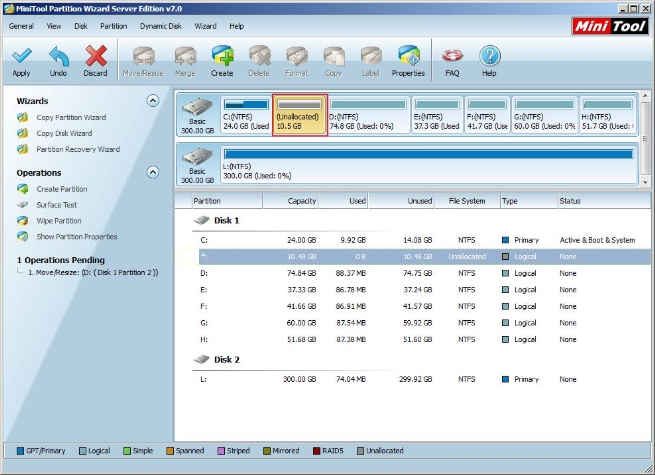Click the Apply checkmark icon
This screenshot has width=655, height=475.
tap(21, 56)
